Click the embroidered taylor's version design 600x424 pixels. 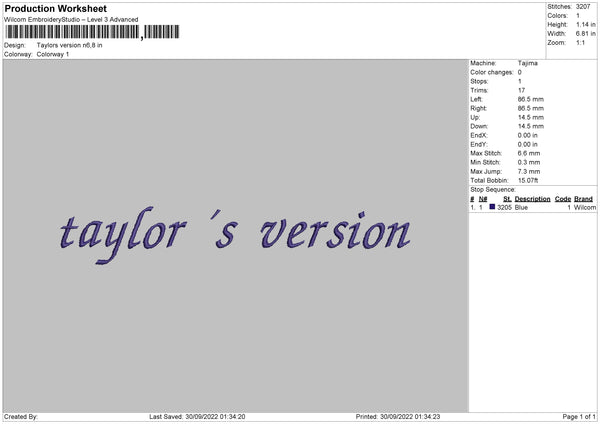[x=235, y=235]
